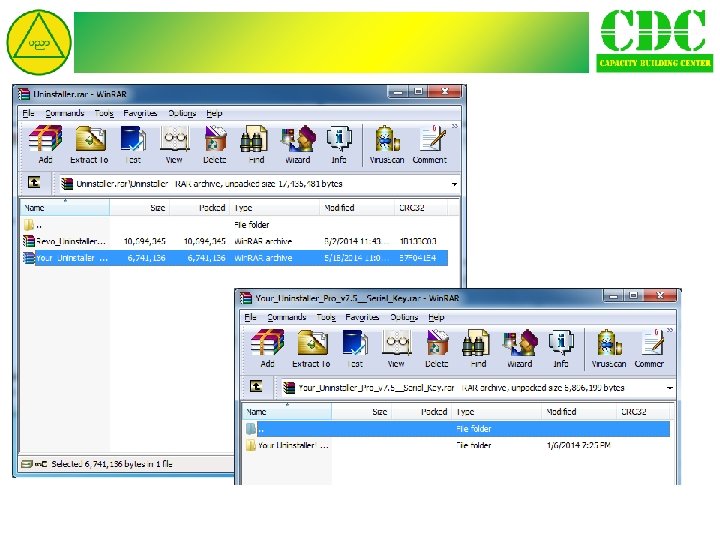This screenshot has height=540, width=720.
Task: Click Extract To in Your_Uninstaller_Pro window
Action: (x=312, y=349)
